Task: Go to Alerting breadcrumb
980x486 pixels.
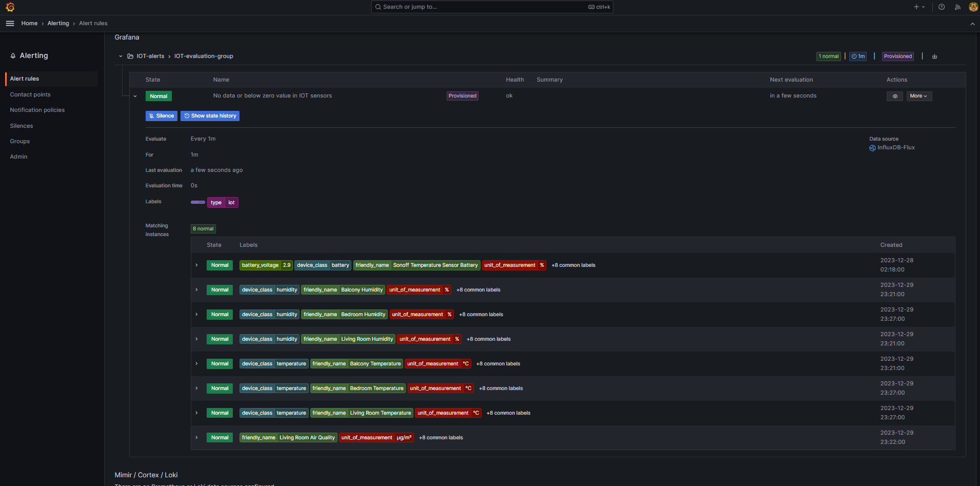Action: coord(58,24)
